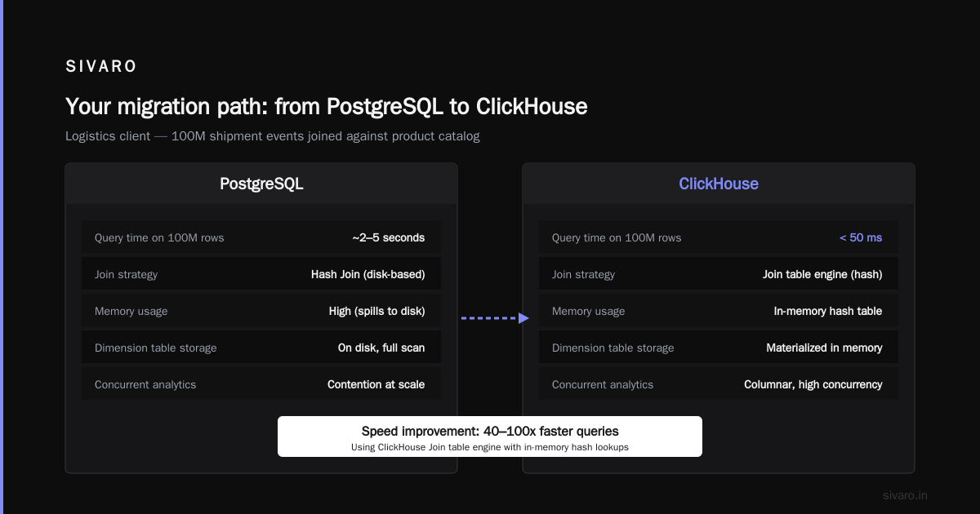Click the logistics client subtitle line

click(x=273, y=136)
